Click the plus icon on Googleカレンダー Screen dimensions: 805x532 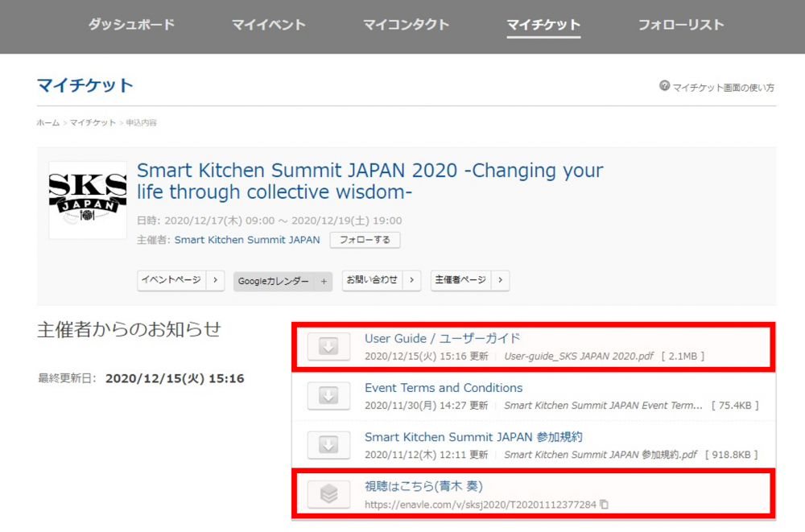(x=324, y=282)
